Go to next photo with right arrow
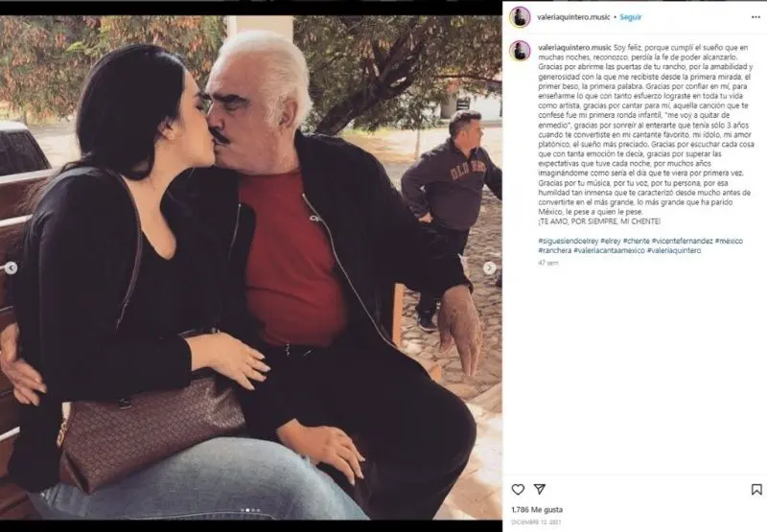This screenshot has width=767, height=532. point(489,267)
